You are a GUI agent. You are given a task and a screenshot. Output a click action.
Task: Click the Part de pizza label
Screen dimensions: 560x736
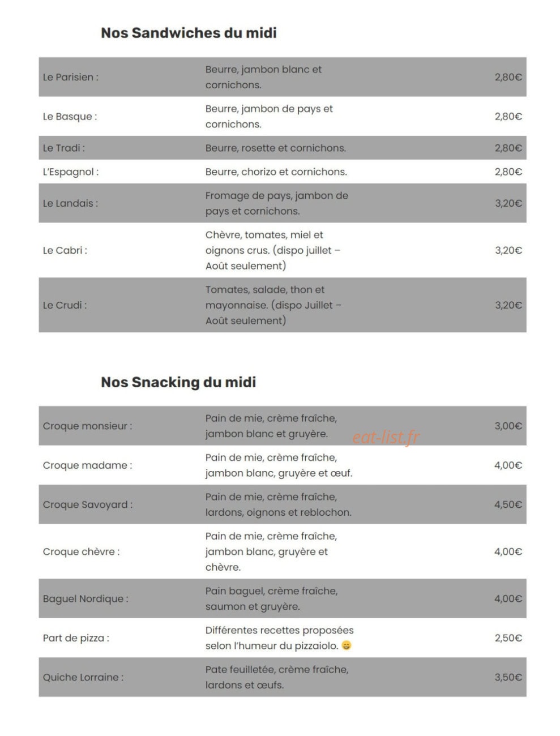coord(76,638)
